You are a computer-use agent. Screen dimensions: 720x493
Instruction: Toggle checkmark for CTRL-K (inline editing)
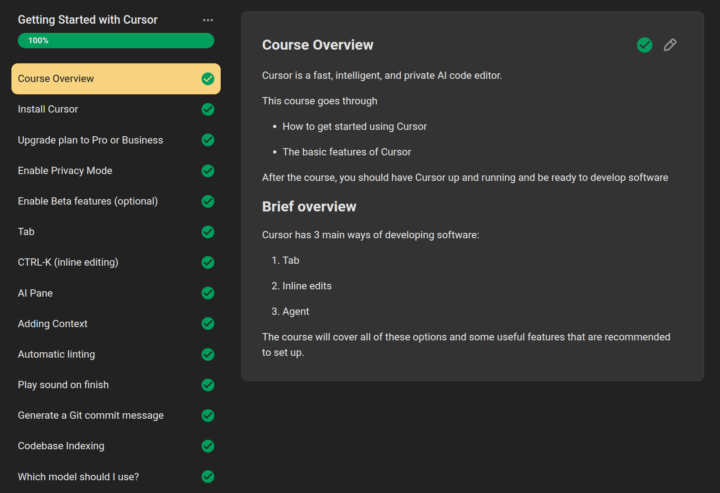(208, 262)
